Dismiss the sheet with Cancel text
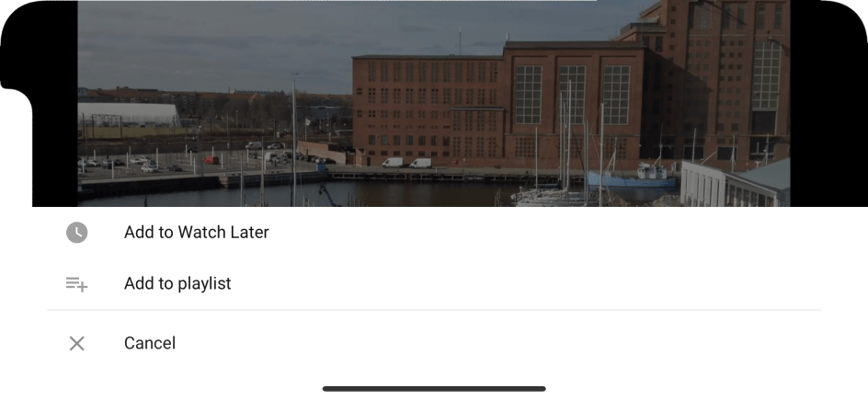This screenshot has height=400, width=868. point(150,343)
